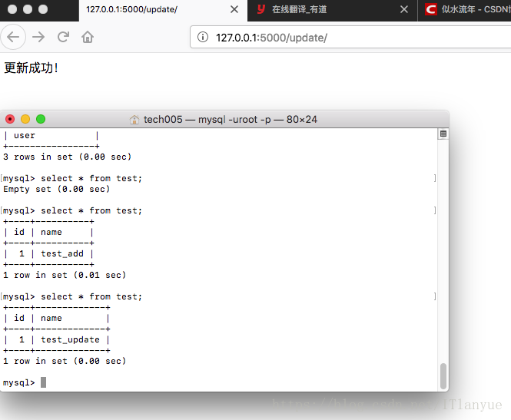Close the Terminal window with red button
511x420 pixels.
(10, 119)
